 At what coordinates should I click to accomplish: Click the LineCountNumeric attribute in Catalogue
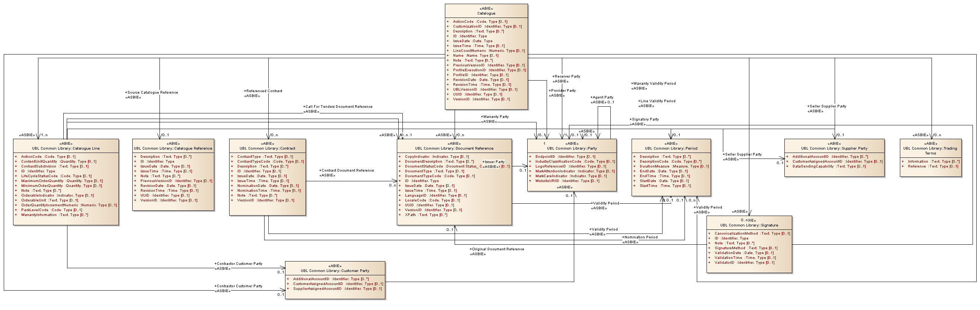pos(469,51)
